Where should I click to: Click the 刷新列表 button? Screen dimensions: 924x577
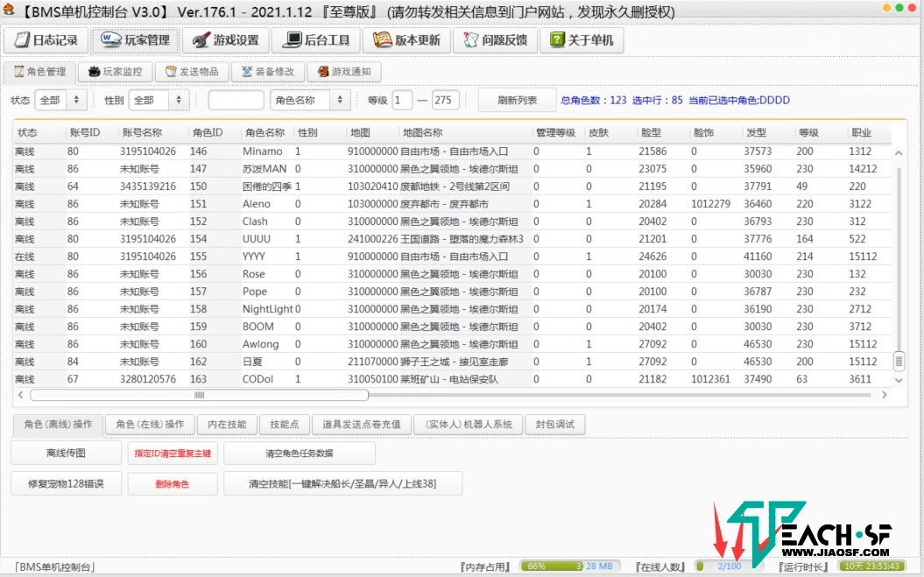click(517, 100)
